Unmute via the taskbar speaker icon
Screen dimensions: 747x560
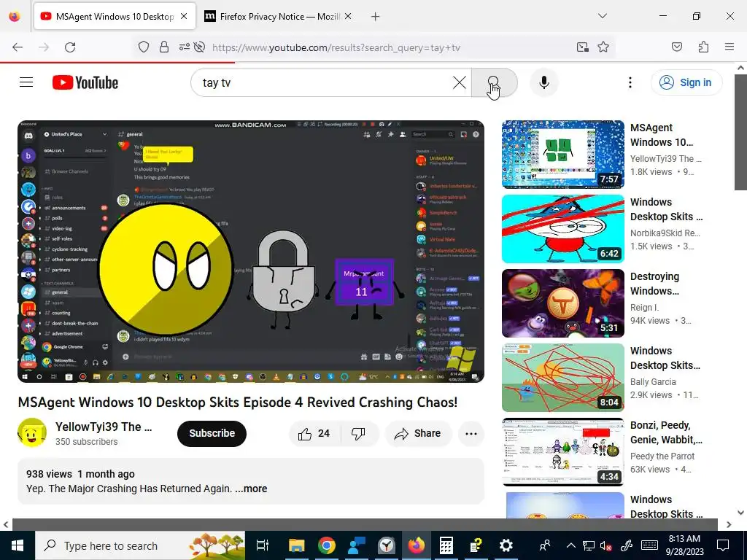[606, 545]
